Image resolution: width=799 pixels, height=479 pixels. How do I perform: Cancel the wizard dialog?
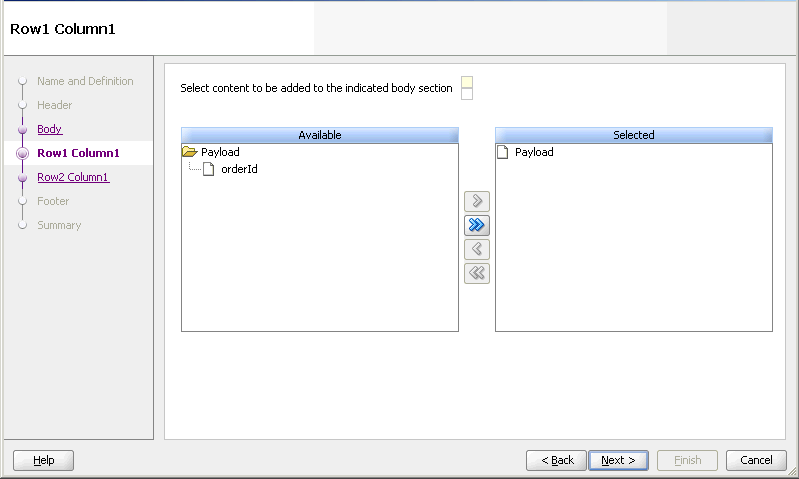[756, 460]
